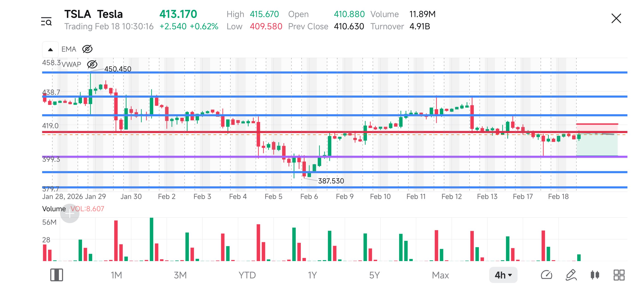Image resolution: width=644 pixels, height=297 pixels.
Task: Select the Max time range
Action: point(440,275)
